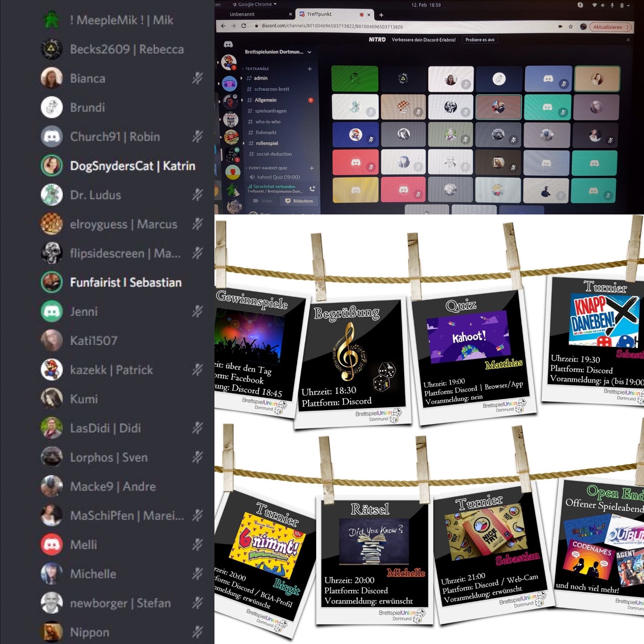Open the purple boombox server icon
644x644 pixels.
tap(229, 83)
